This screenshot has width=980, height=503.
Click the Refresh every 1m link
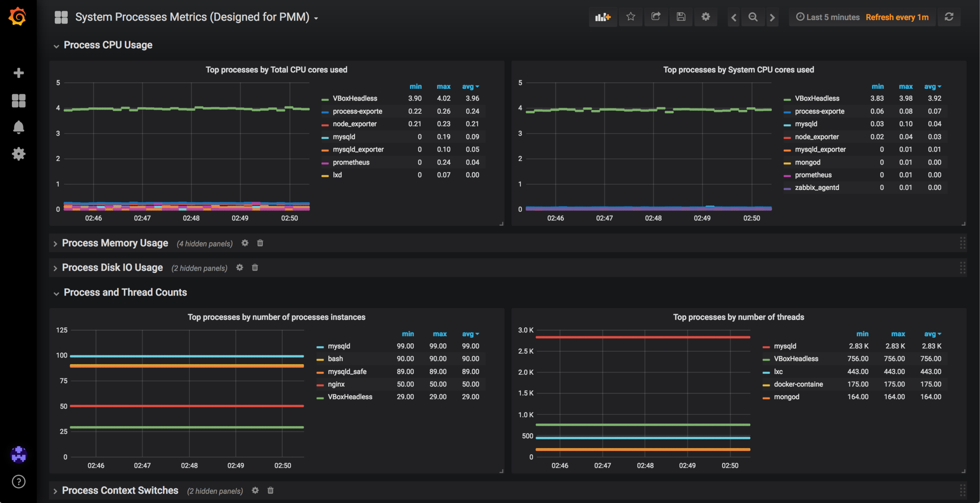pos(897,17)
